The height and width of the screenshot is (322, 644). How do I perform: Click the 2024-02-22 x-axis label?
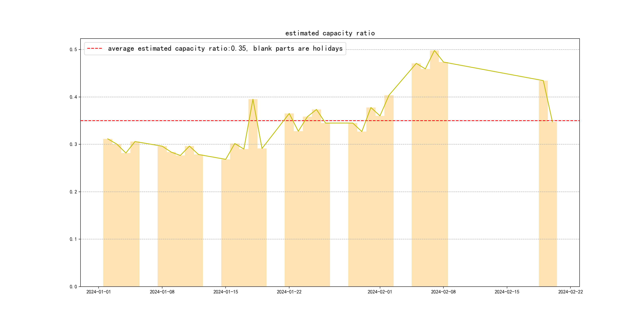(570, 292)
